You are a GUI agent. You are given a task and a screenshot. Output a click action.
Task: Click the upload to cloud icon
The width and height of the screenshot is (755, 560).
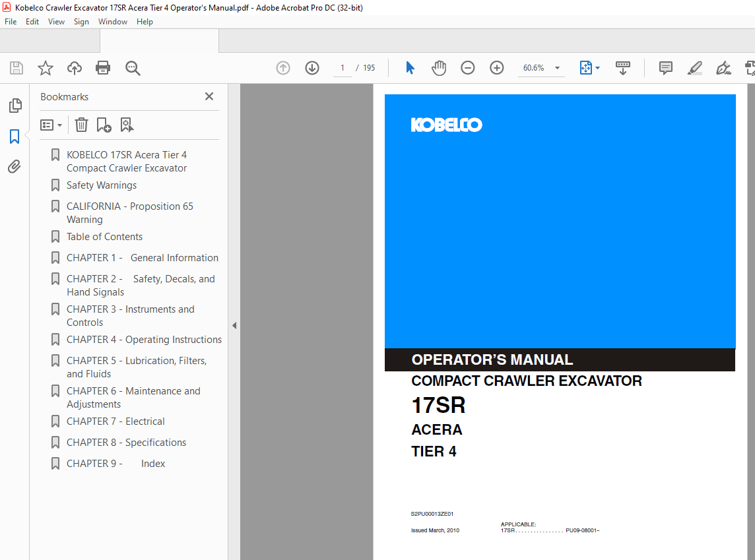(74, 68)
